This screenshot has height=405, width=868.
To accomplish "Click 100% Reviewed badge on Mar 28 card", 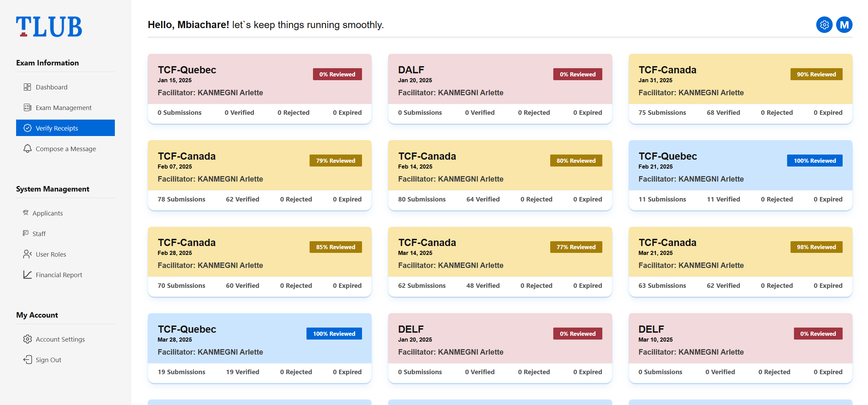I will coord(334,334).
